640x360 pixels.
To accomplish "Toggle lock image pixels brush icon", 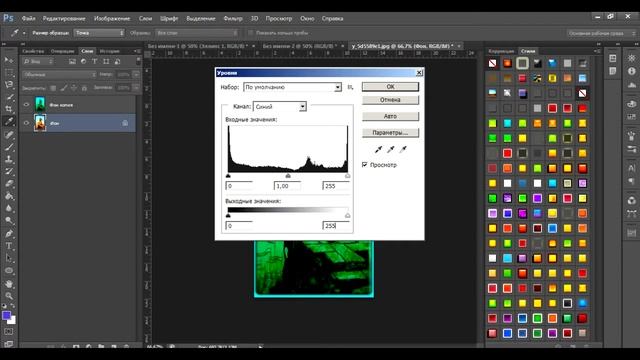I will [64, 88].
